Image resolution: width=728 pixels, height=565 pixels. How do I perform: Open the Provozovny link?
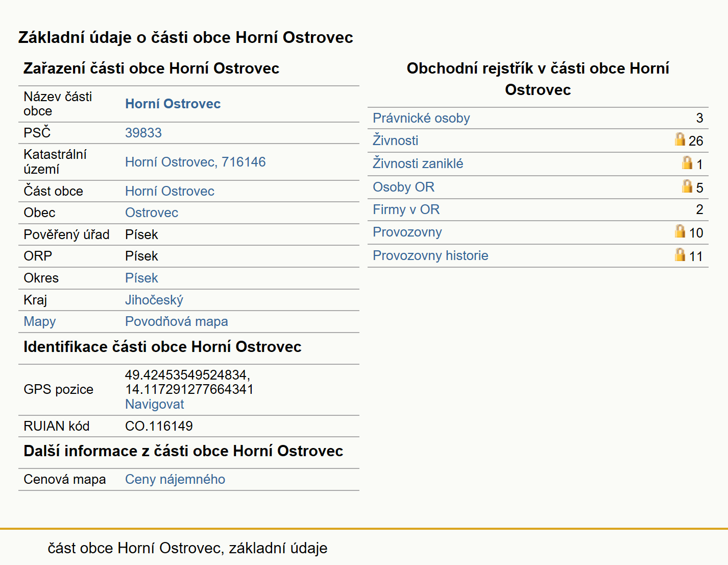coord(407,232)
